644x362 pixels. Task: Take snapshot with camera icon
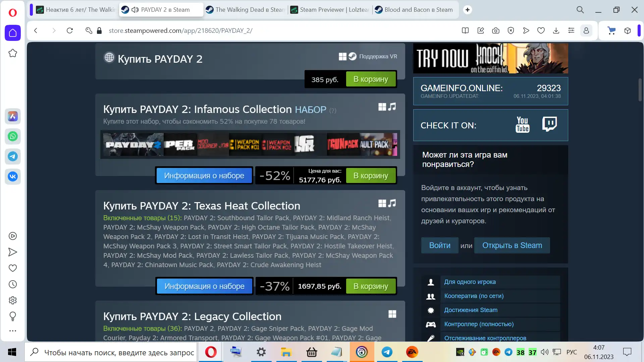tap(496, 31)
